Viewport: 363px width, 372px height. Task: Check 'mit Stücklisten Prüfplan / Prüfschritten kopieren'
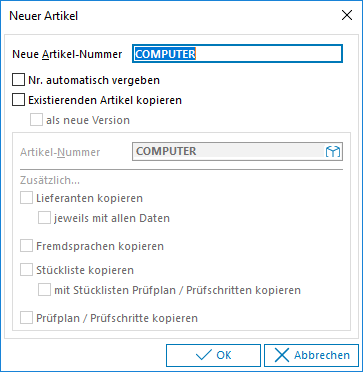tap(44, 290)
